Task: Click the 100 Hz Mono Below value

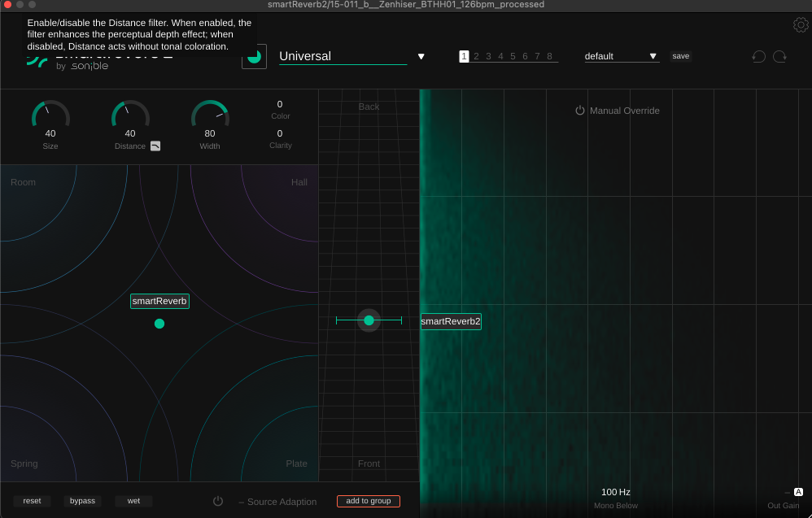Action: (616, 492)
